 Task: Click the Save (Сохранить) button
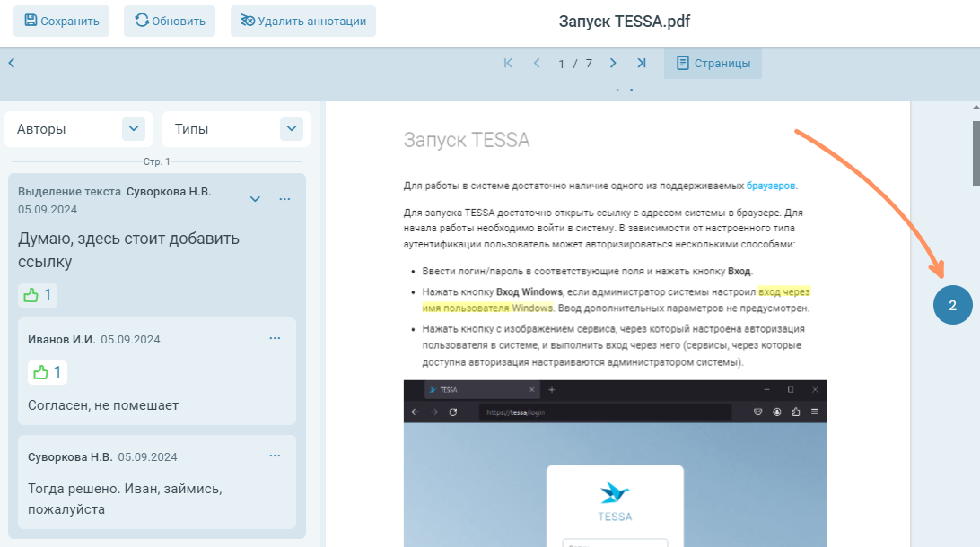61,21
